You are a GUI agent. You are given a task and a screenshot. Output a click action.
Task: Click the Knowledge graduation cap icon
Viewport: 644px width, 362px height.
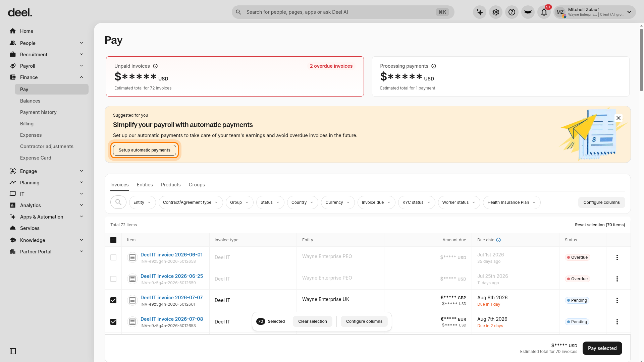coord(13,240)
